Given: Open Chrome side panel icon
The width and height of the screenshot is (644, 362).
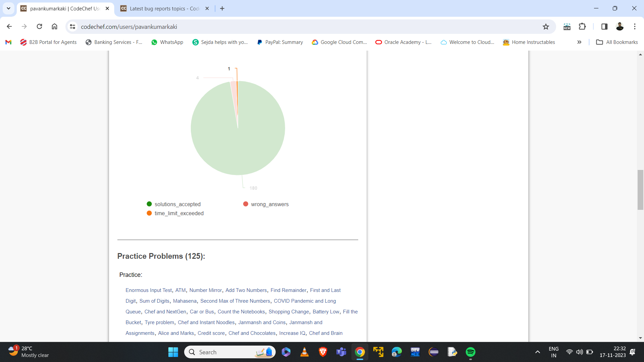Looking at the screenshot, I should tap(604, 26).
